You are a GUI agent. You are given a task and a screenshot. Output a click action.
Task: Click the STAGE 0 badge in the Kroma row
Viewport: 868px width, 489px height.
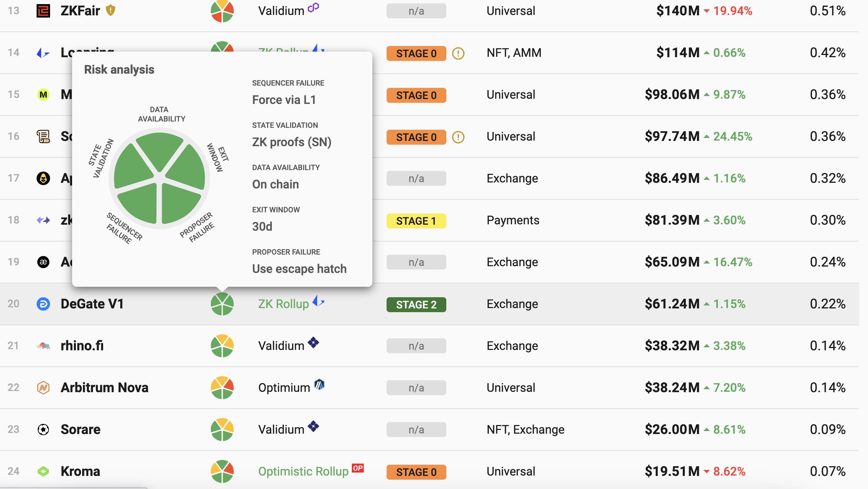click(x=416, y=472)
